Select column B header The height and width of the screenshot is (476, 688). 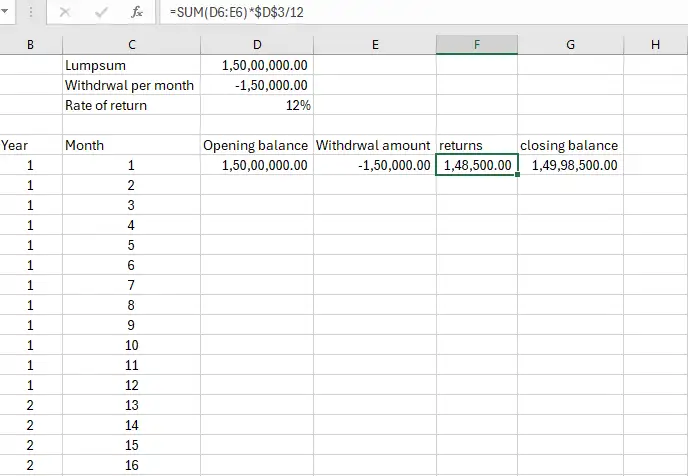click(30, 44)
